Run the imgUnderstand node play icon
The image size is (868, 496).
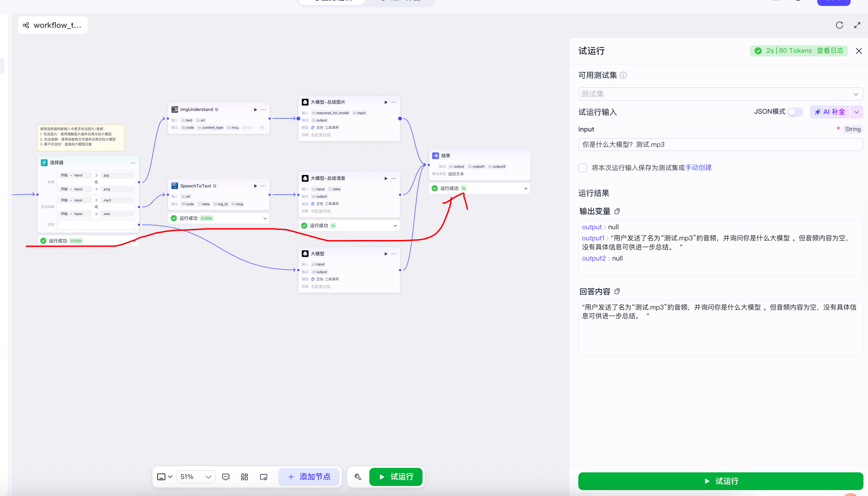(256, 110)
